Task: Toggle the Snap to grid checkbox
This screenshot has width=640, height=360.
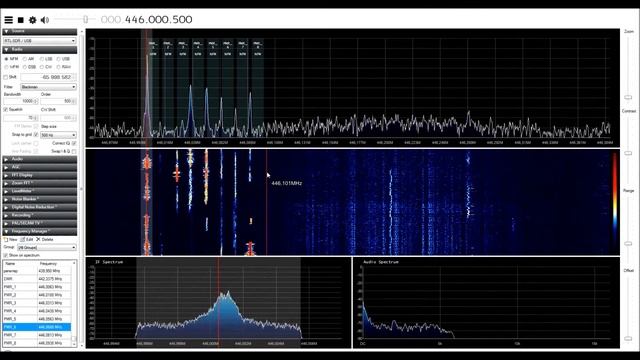Action: point(36,135)
